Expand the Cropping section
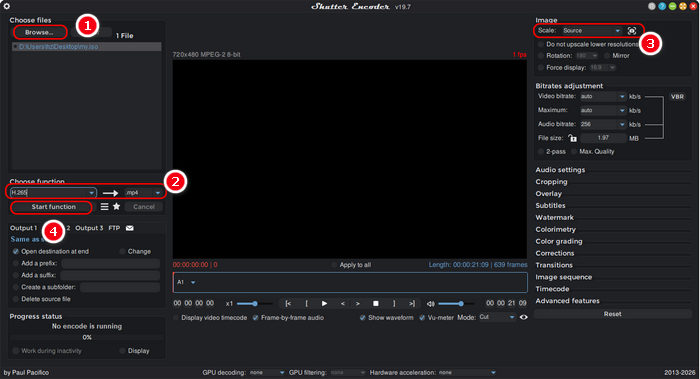The image size is (700, 379). (x=551, y=182)
